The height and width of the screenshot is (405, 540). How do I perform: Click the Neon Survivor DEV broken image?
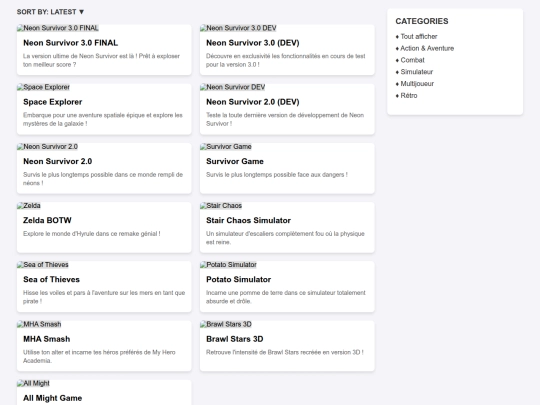232,87
